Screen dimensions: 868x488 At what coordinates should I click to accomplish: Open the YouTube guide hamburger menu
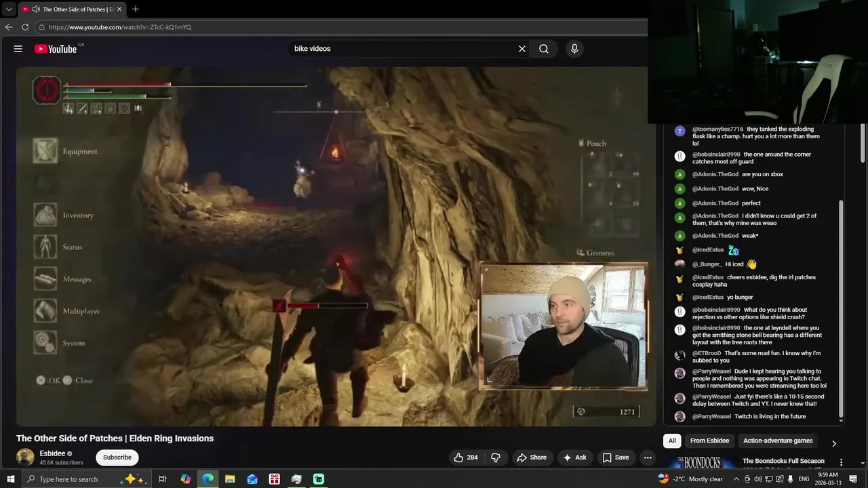18,49
